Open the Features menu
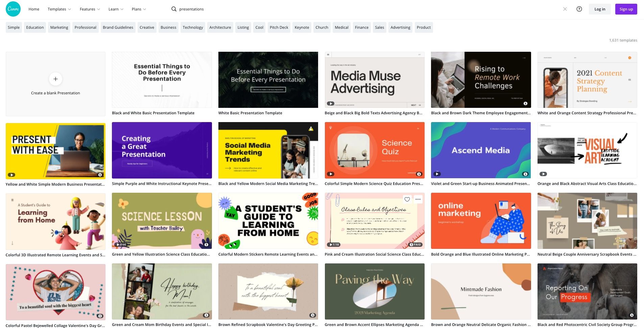 89,9
